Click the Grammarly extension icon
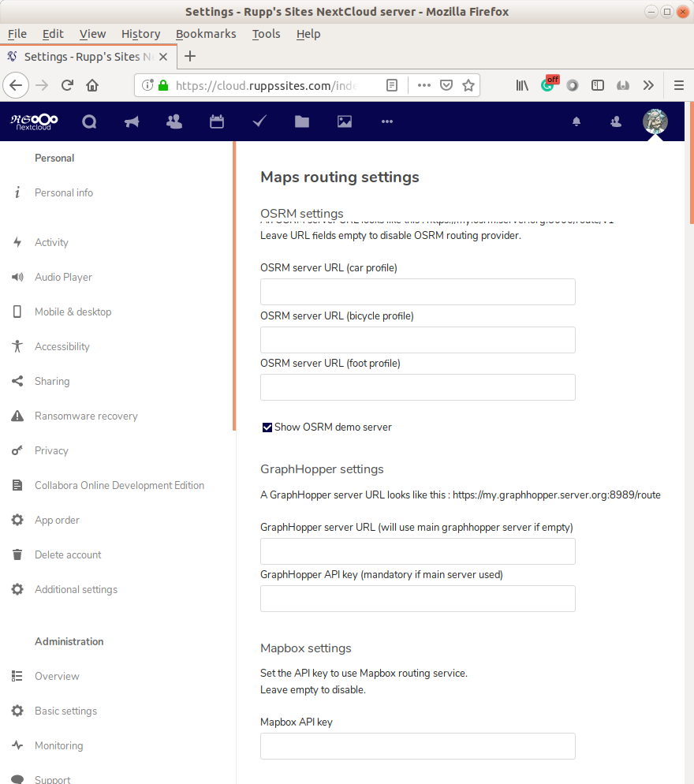This screenshot has width=694, height=784. click(x=549, y=84)
